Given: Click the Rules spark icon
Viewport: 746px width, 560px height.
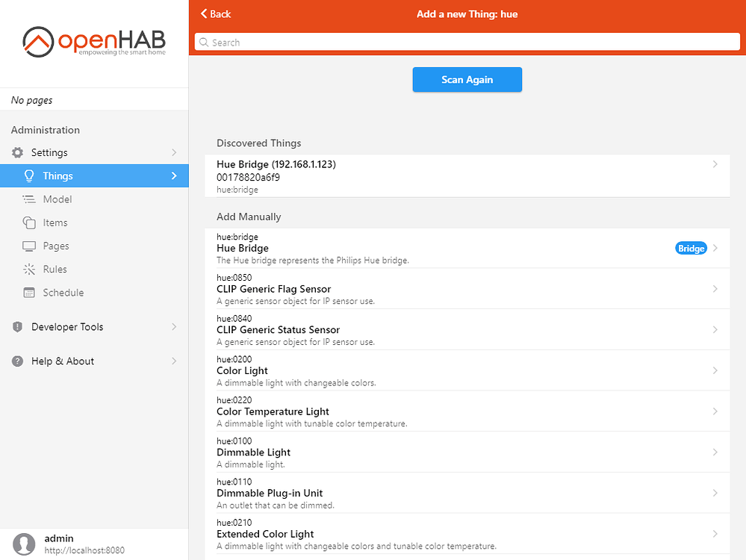Looking at the screenshot, I should pyautogui.click(x=28, y=269).
